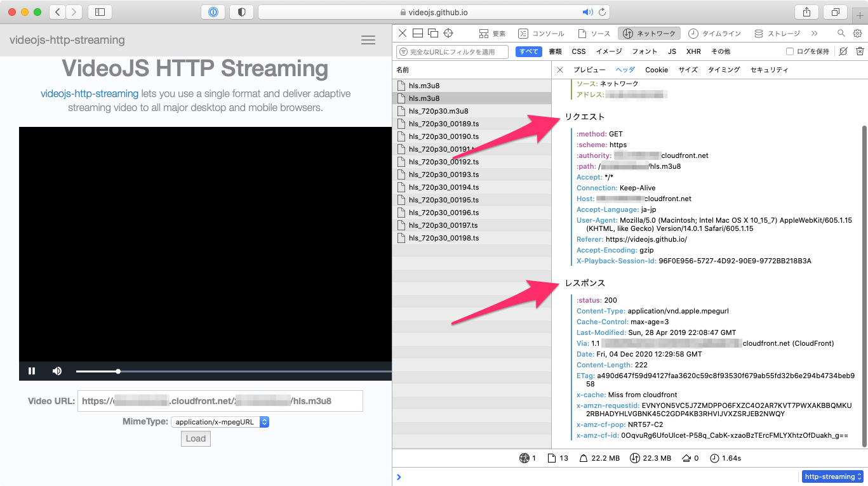Filter network by イメージ
Screen dimensions: 868x486
tap(609, 51)
